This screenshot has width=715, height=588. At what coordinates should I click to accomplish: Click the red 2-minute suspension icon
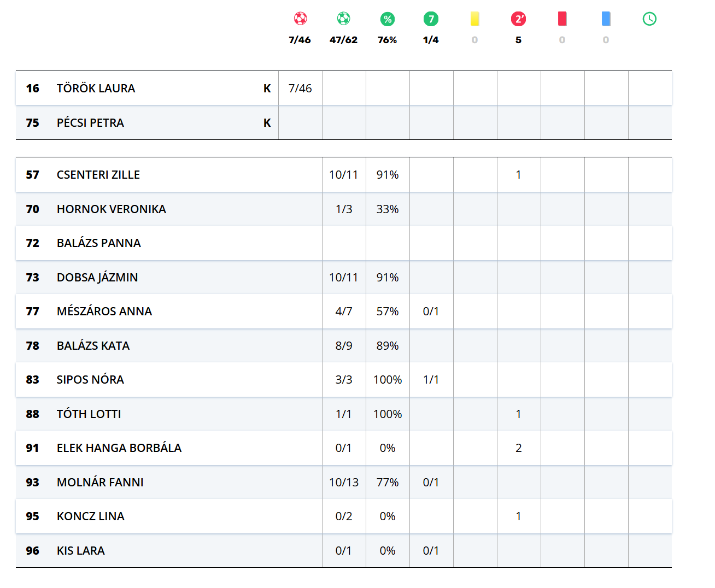point(518,19)
